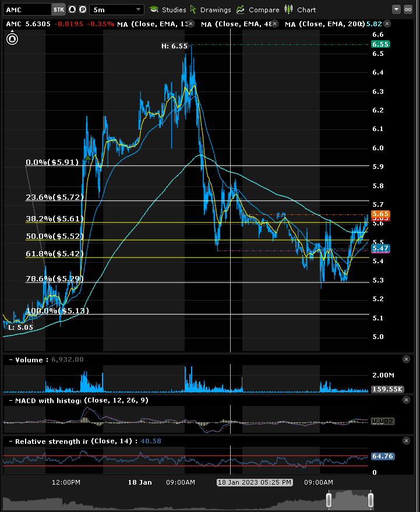Click the 18 Jan date axis label
Viewport: 420px width, 512px height.
140,482
